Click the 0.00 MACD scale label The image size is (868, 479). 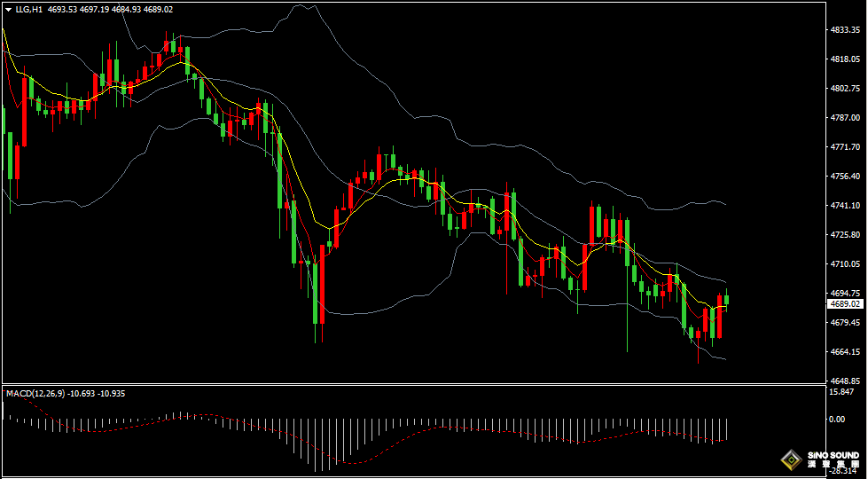[x=838, y=420]
